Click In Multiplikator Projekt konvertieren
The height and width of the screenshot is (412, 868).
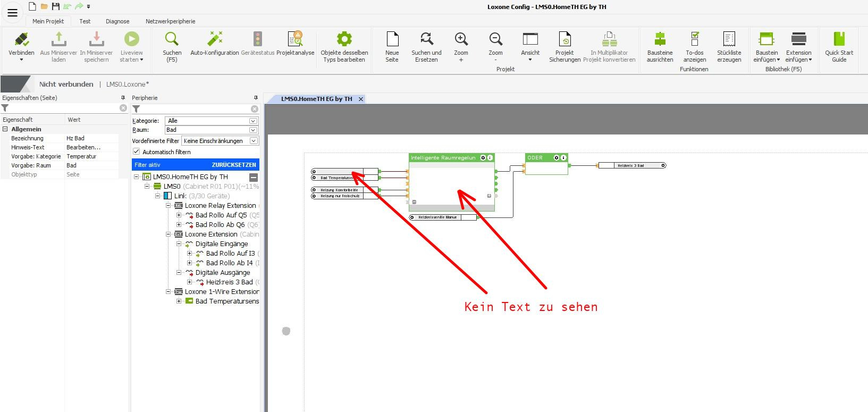pos(609,47)
